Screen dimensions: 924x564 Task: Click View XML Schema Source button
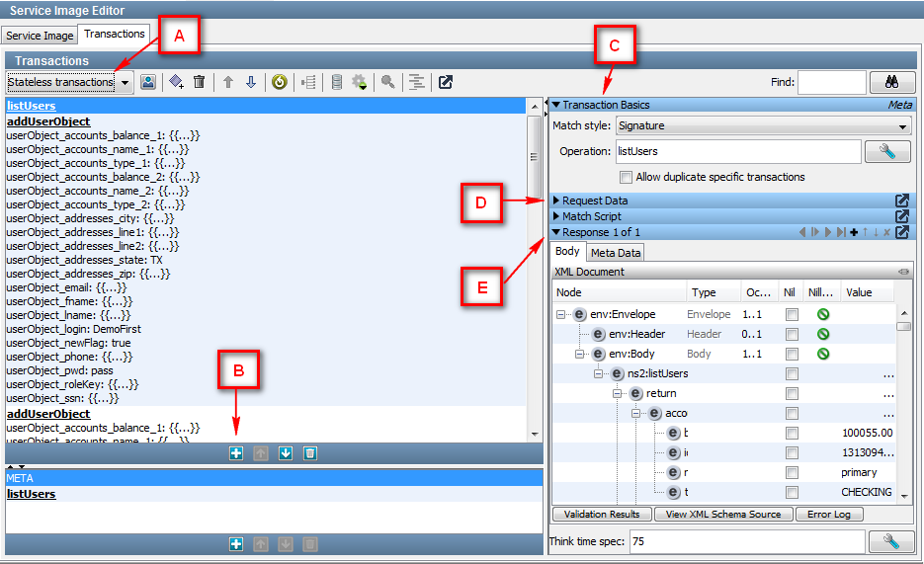[x=723, y=514]
